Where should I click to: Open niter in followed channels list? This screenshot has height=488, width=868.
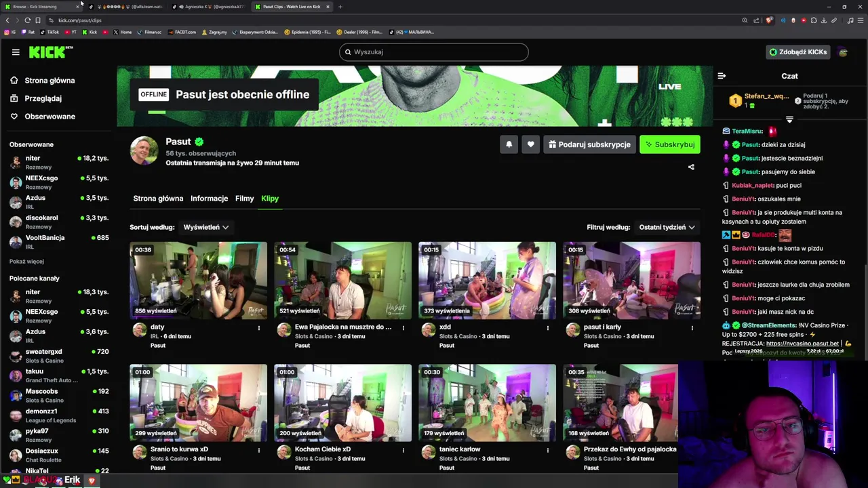(58, 162)
